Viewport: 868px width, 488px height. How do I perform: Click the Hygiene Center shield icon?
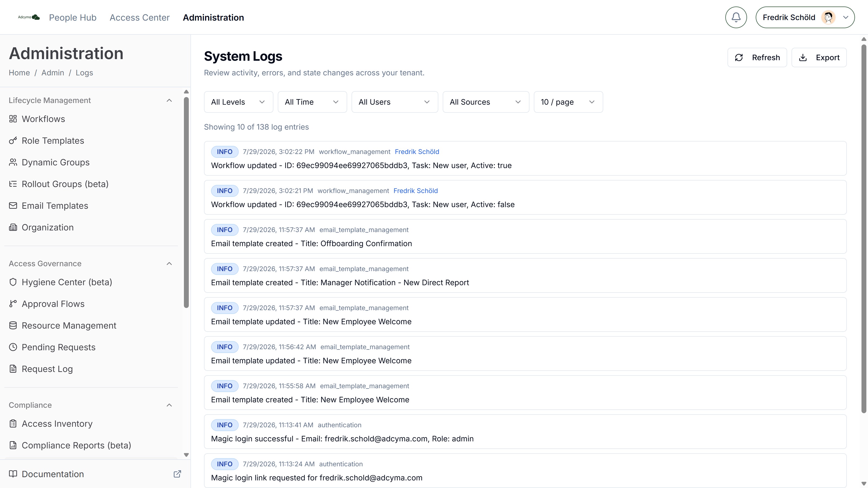[13, 282]
